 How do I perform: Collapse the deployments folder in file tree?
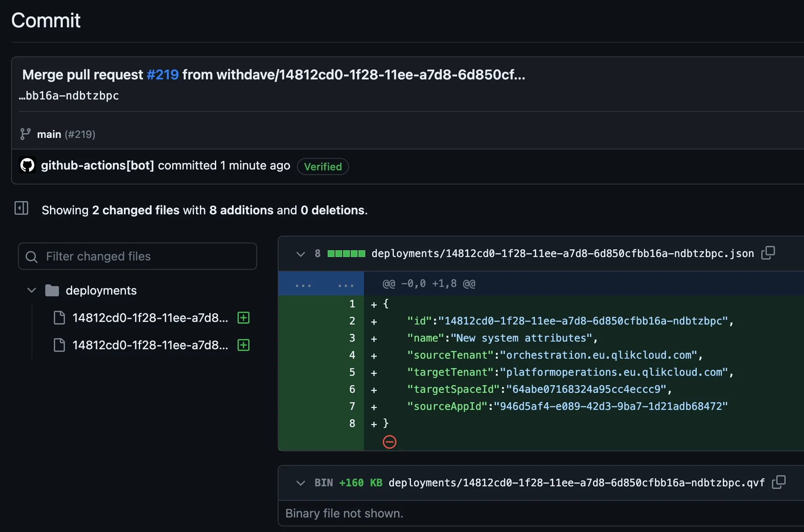point(31,290)
